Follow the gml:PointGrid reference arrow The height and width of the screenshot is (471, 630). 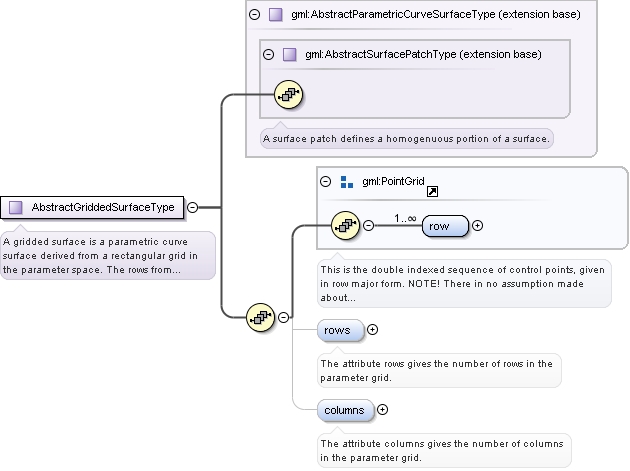(x=432, y=192)
